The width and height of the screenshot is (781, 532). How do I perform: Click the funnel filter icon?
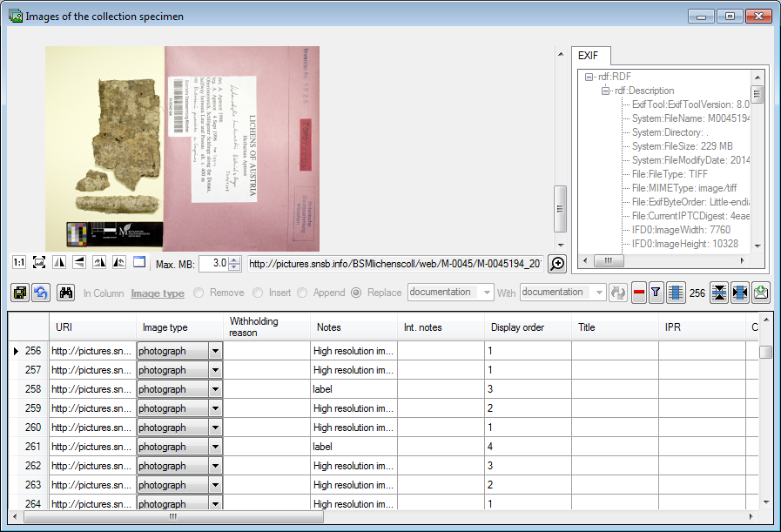pyautogui.click(x=657, y=293)
